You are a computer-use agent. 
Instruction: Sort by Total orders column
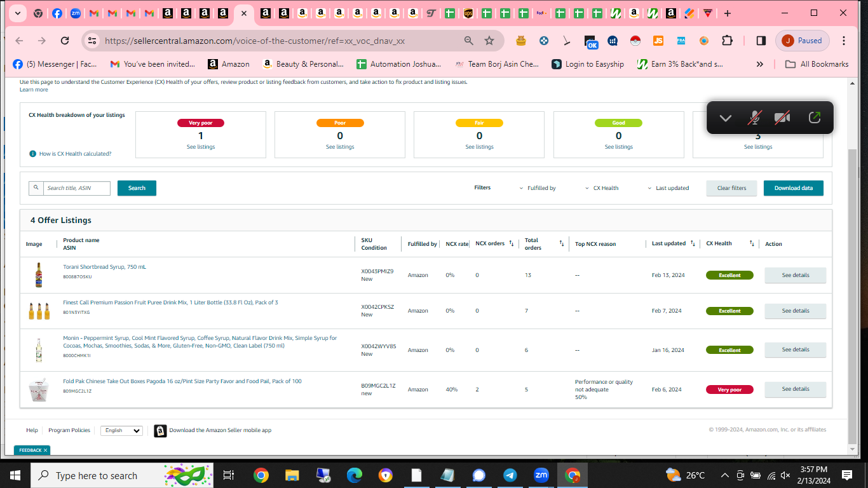pos(562,243)
